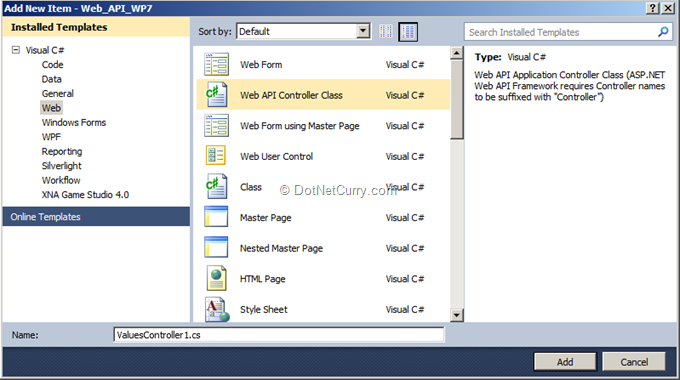Select the 'Master Page' template name
The width and height of the screenshot is (680, 380).
(265, 217)
